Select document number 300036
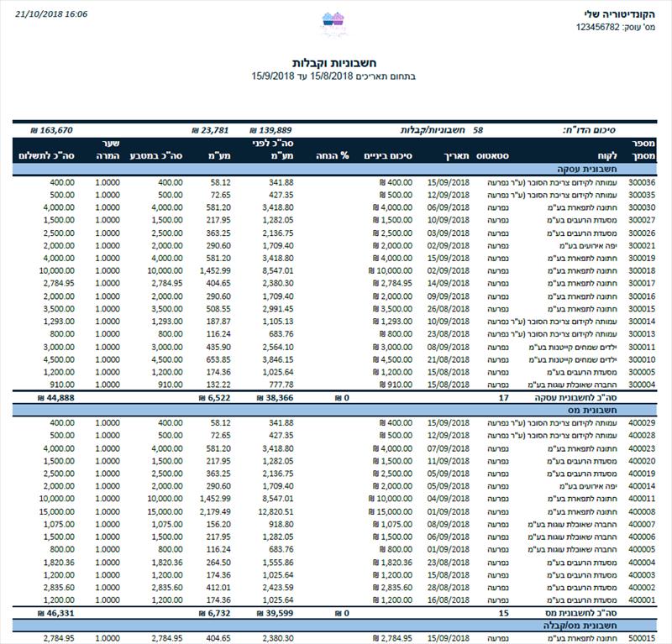Screen dimensions: 672x644 pos(642,182)
